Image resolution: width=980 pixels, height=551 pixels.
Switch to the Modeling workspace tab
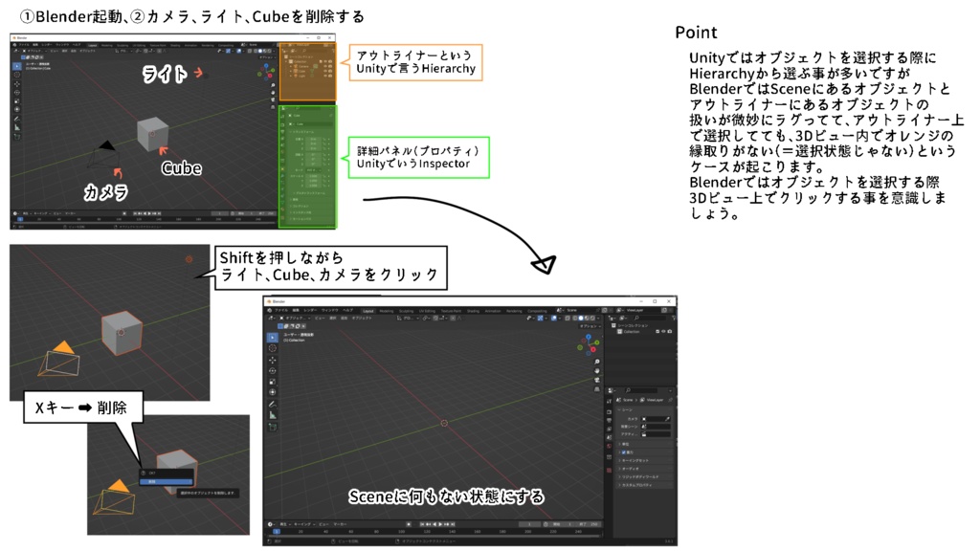(385, 310)
